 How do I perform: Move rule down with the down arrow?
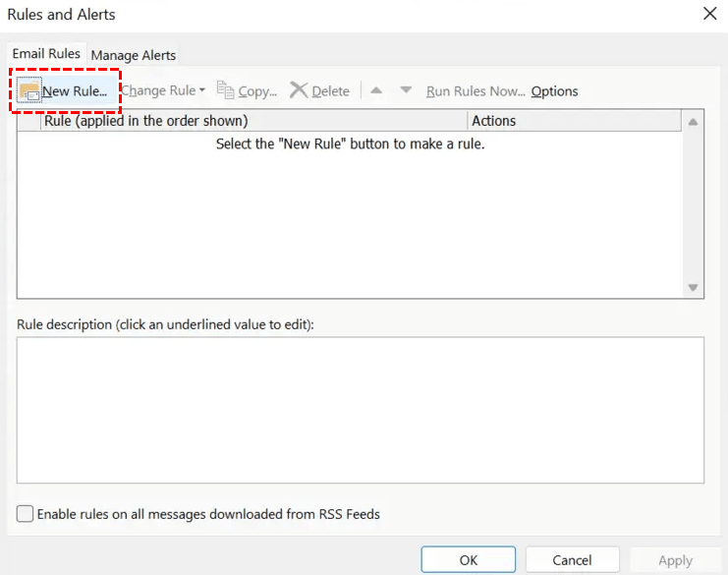406,90
